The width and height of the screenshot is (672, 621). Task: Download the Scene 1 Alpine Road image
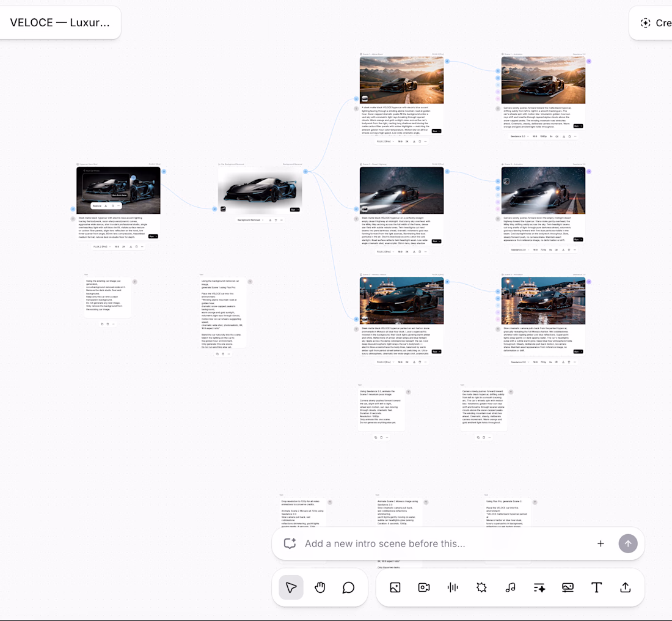tap(414, 142)
